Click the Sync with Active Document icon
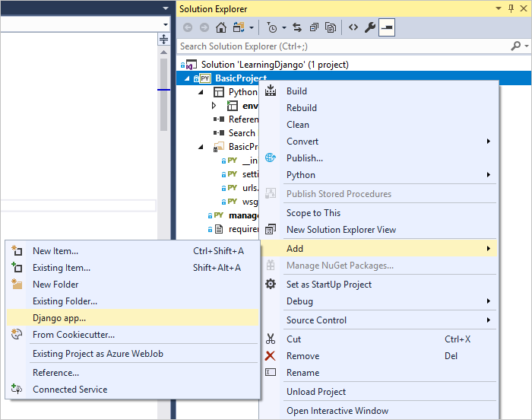The image size is (532, 420). [x=297, y=27]
